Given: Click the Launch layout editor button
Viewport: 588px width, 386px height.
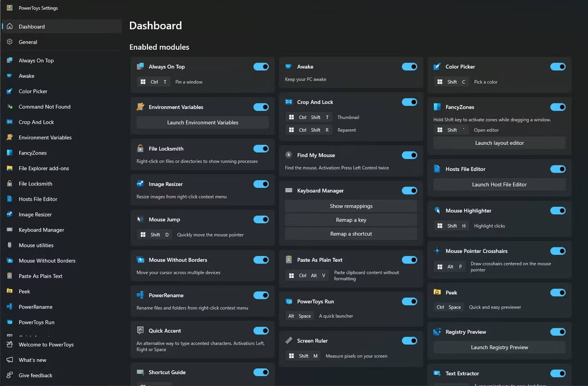Looking at the screenshot, I should click(x=499, y=143).
